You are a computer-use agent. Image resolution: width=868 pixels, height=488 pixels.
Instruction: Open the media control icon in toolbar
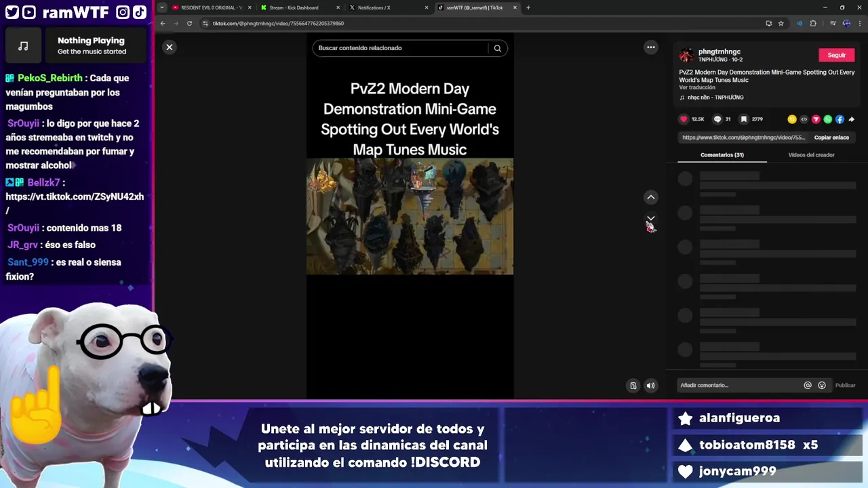(832, 23)
